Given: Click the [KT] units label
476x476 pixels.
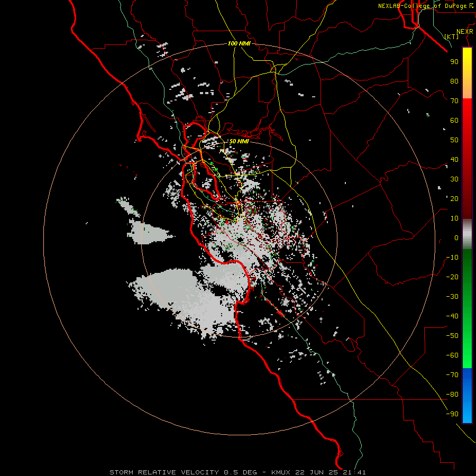Looking at the screenshot, I should click(x=452, y=36).
